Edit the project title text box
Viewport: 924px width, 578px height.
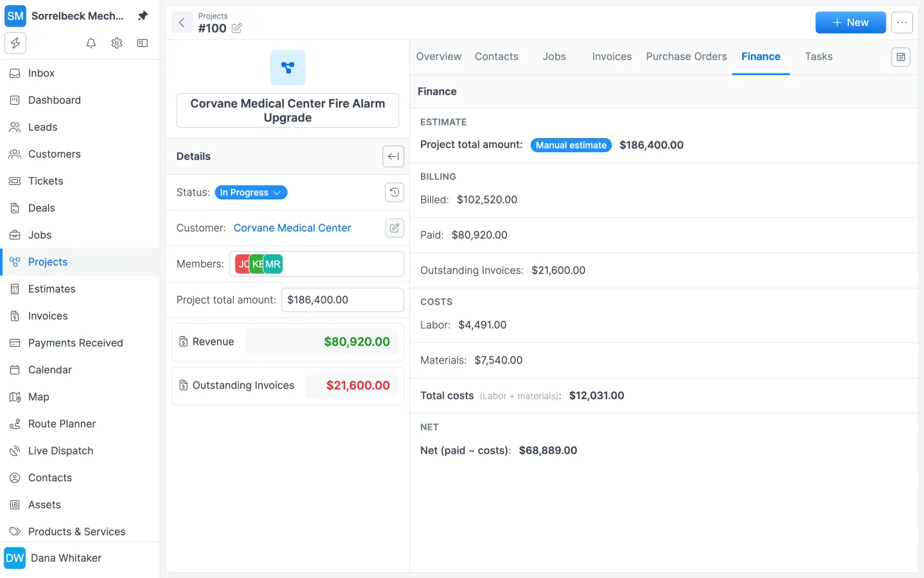click(x=288, y=110)
